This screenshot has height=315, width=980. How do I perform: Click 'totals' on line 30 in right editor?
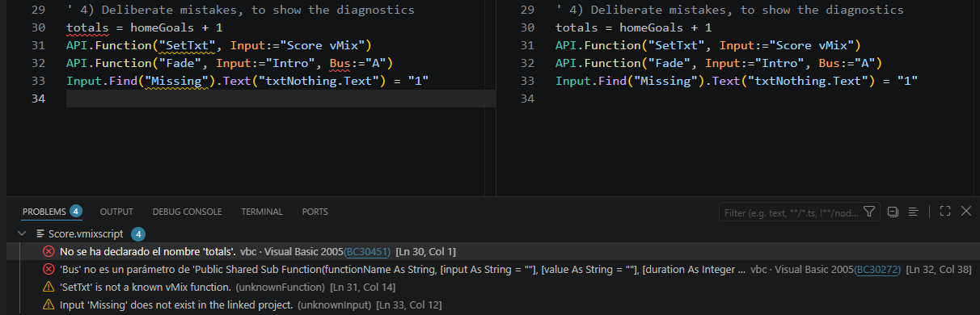[x=577, y=27]
